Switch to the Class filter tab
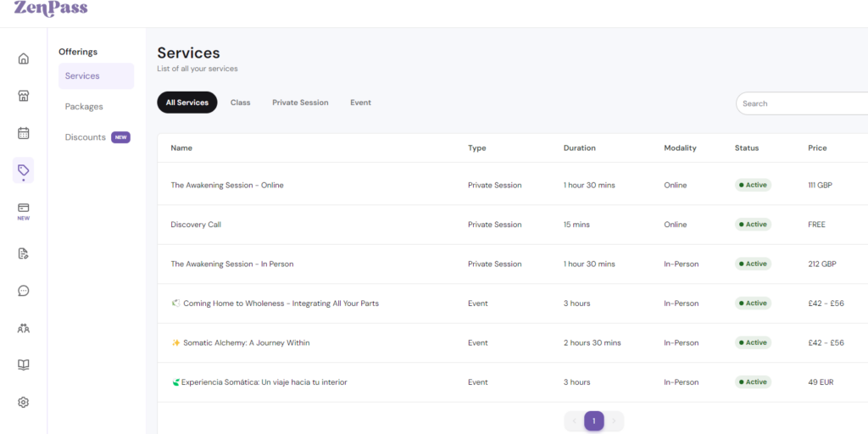 tap(240, 103)
